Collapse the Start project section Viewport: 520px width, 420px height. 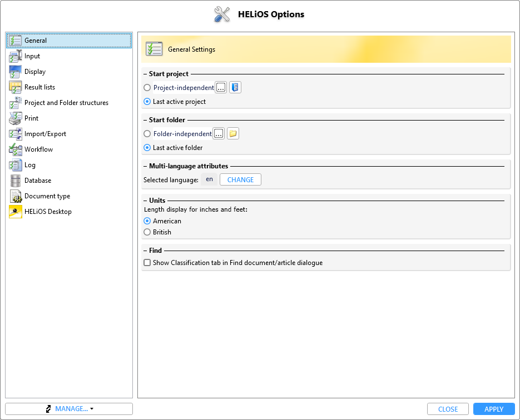click(145, 74)
